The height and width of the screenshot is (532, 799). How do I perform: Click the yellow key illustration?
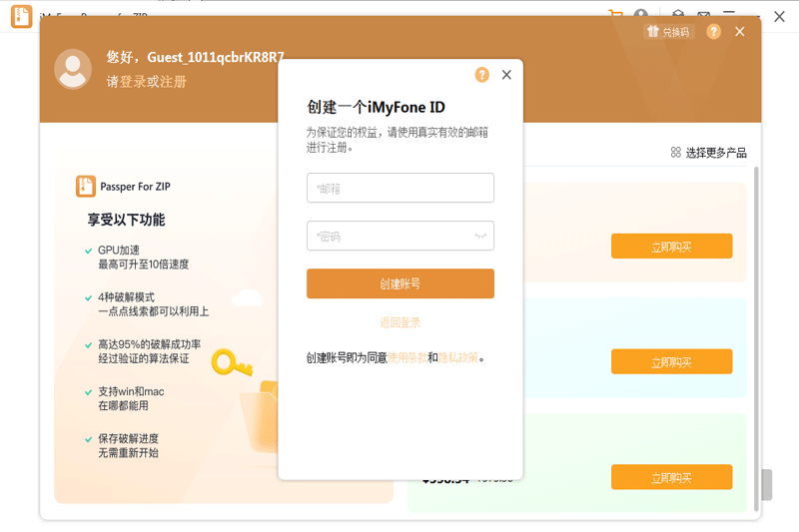tap(232, 363)
